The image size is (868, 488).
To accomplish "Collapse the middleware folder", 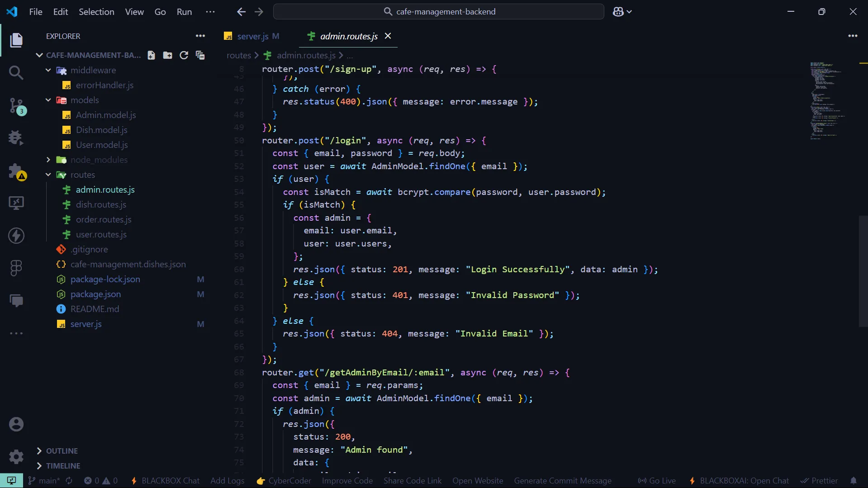I will click(48, 70).
